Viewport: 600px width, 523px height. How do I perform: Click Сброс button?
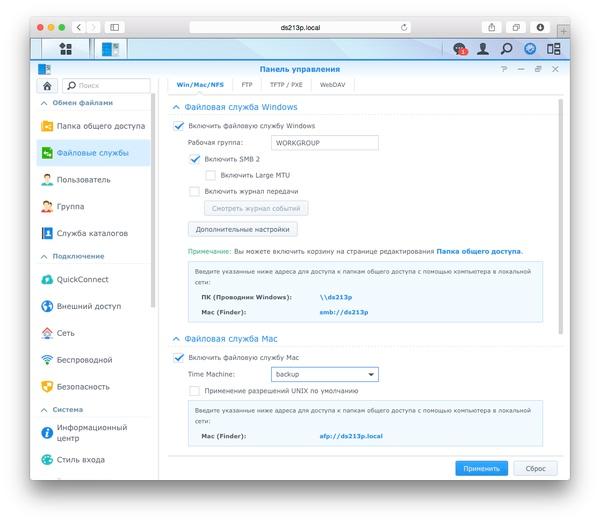pos(535,468)
